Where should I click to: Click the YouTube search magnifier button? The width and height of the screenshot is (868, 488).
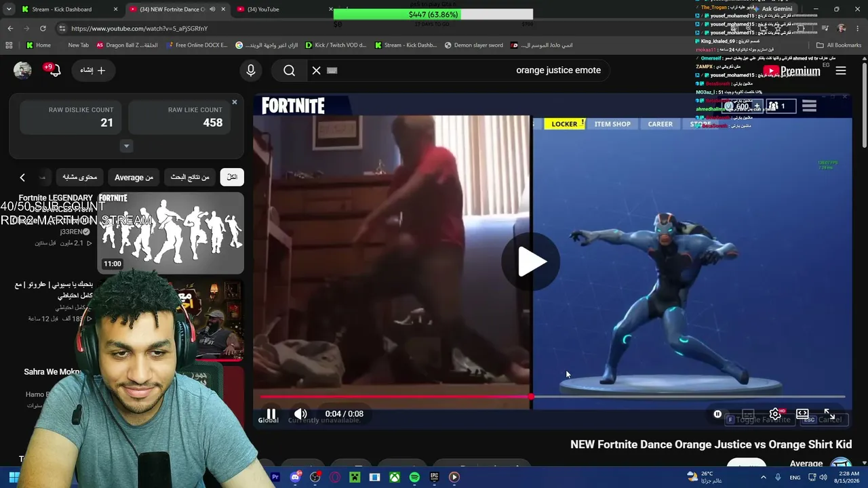click(290, 70)
